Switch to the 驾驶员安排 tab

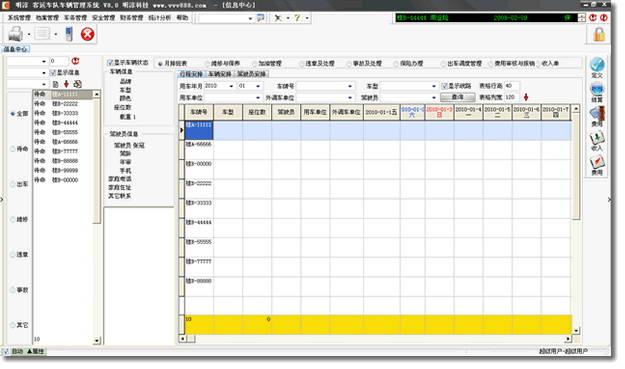pos(252,74)
